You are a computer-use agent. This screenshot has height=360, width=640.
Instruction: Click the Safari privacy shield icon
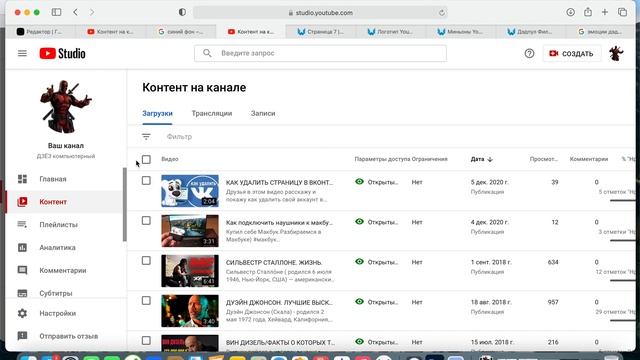click(182, 12)
